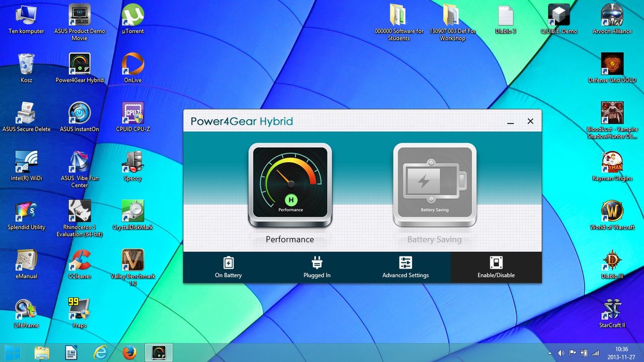Select the Q.U.B.E. Demo shortcut
Screen dimensions: 644x362
coord(559,19)
